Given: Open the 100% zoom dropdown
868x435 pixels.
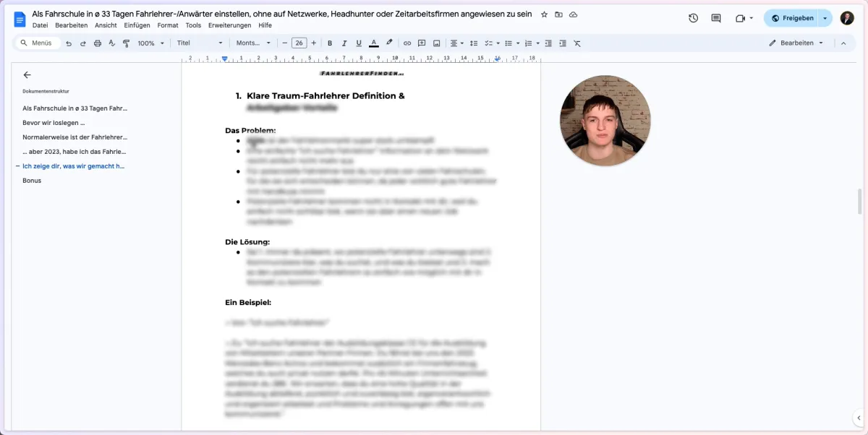Looking at the screenshot, I should click(150, 43).
